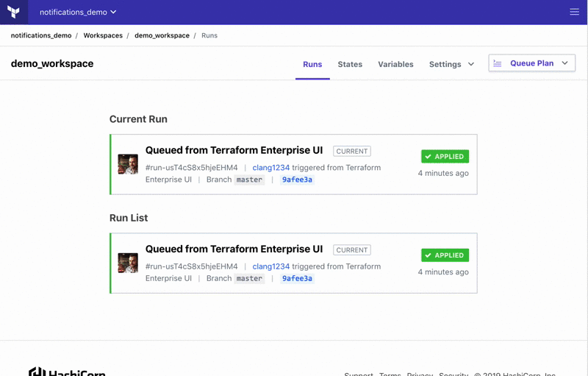Expand the Settings dropdown menu
Screen dimensions: 588x376
(x=451, y=64)
